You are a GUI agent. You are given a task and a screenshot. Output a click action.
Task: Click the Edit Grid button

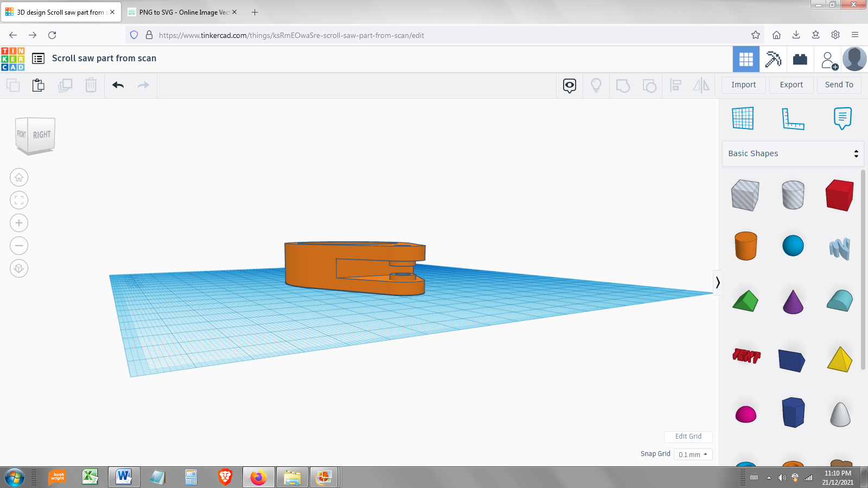click(x=688, y=436)
